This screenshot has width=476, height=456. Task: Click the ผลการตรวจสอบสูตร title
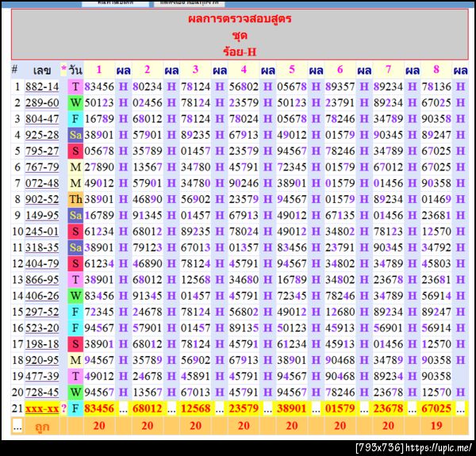point(240,19)
